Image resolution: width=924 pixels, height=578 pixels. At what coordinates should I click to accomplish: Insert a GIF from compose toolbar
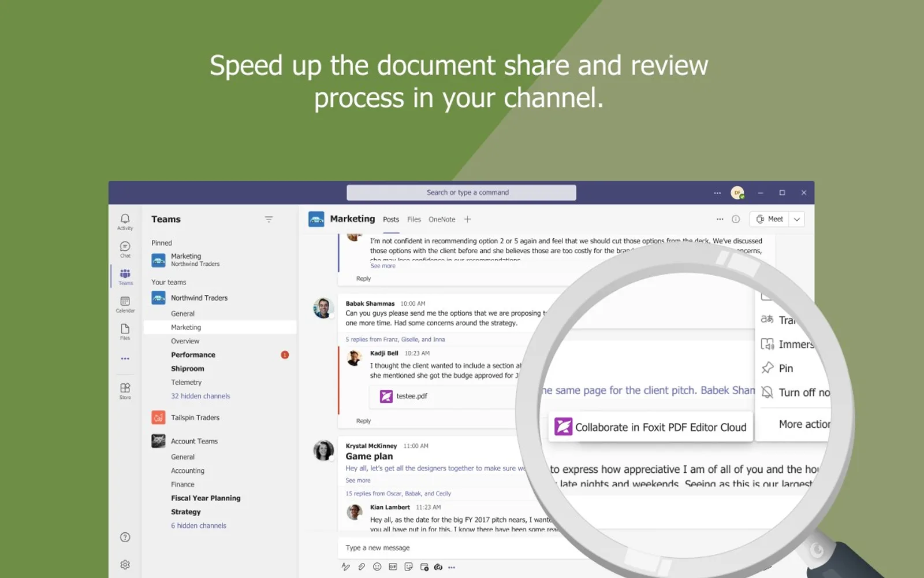(x=393, y=567)
